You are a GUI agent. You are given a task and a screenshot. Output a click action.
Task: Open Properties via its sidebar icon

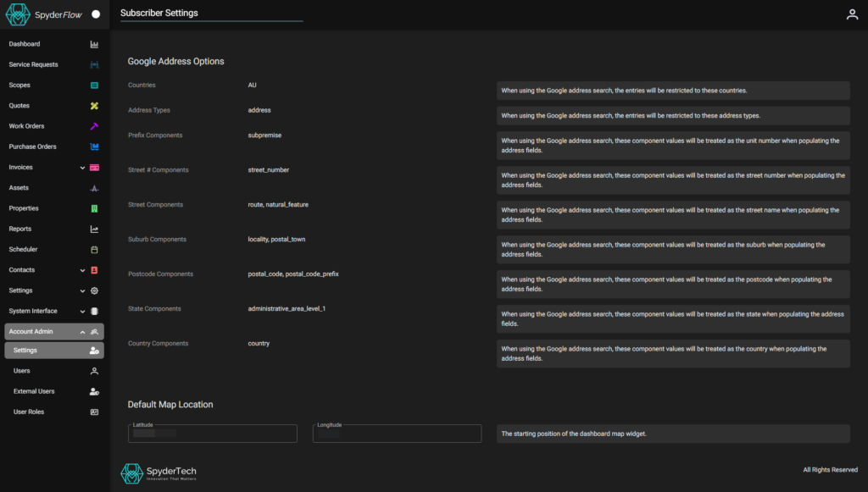pyautogui.click(x=95, y=207)
